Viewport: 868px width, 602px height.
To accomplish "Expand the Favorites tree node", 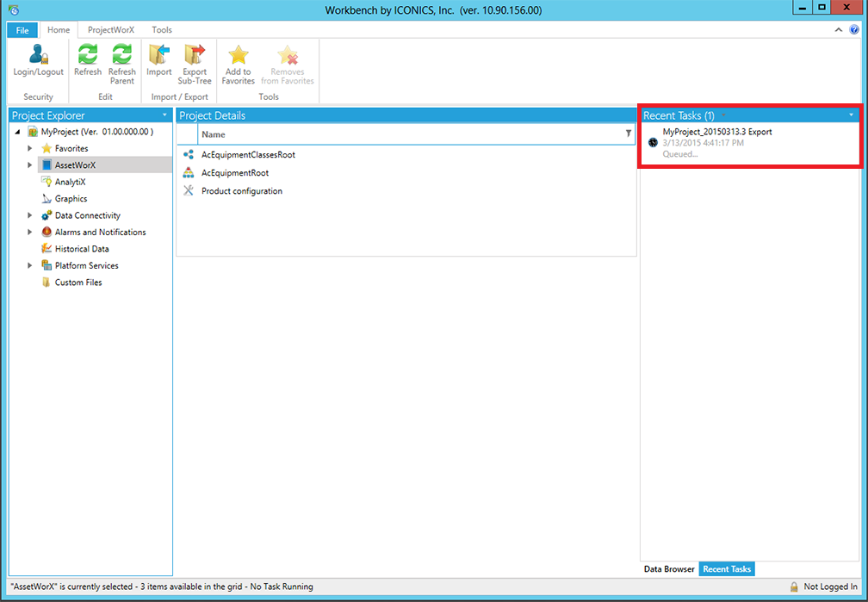I will pyautogui.click(x=30, y=149).
